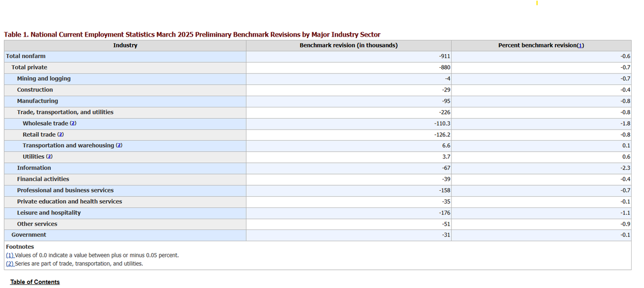The height and width of the screenshot is (288, 644).
Task: Click the -0.8 percent for Manufacturing
Action: click(625, 101)
